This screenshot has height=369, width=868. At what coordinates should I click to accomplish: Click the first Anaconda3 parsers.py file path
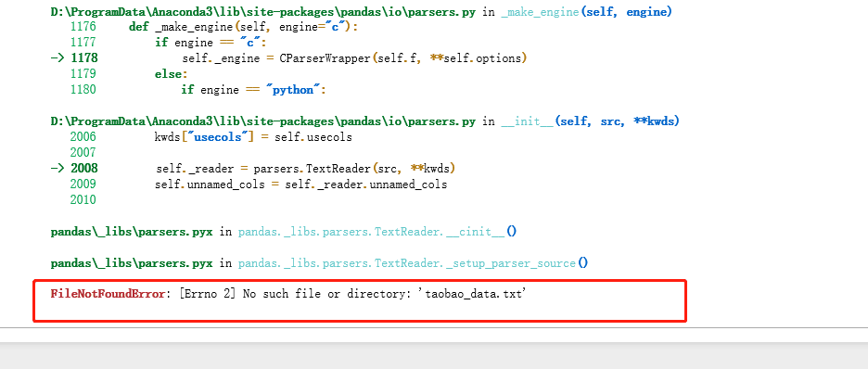point(263,12)
